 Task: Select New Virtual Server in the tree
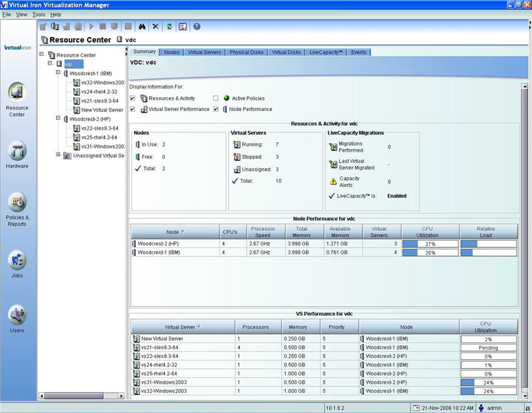[x=98, y=110]
